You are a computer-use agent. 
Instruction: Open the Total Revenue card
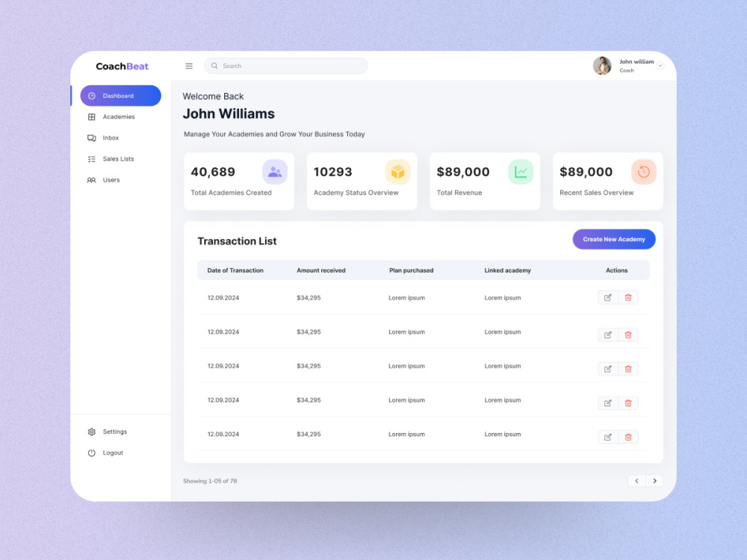[x=485, y=181]
